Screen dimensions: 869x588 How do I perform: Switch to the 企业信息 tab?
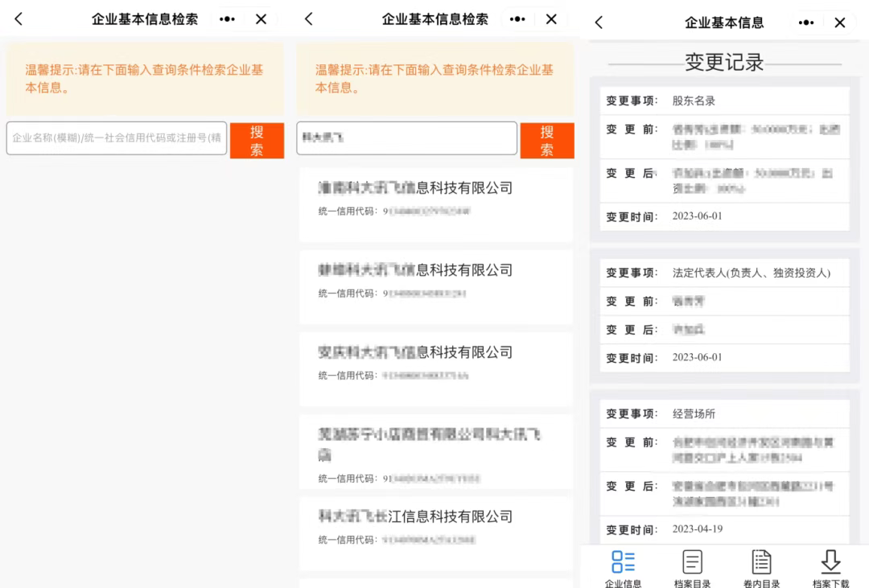623,569
